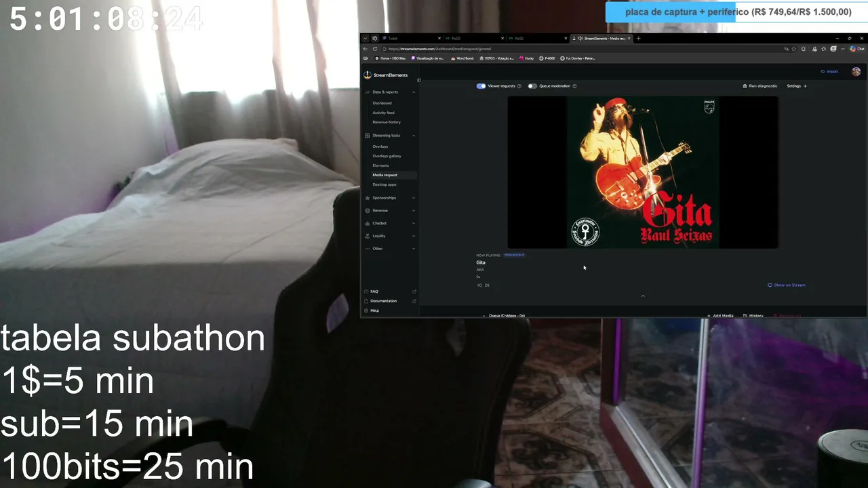Screen dimensions: 868x488
Task: Skip to the next media track
Action: [487, 285]
